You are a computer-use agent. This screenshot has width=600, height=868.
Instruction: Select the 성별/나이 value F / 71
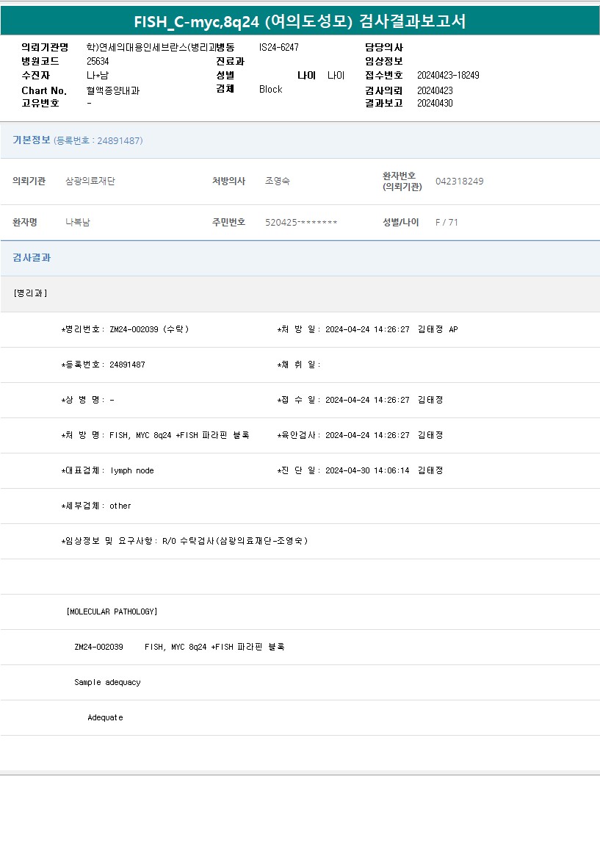pyautogui.click(x=447, y=223)
